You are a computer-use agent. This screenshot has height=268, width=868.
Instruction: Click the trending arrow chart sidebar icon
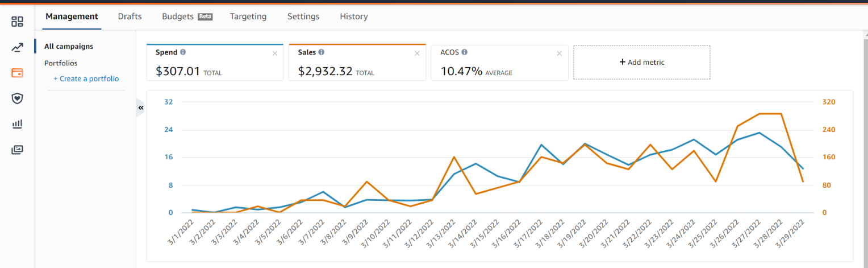(x=17, y=47)
